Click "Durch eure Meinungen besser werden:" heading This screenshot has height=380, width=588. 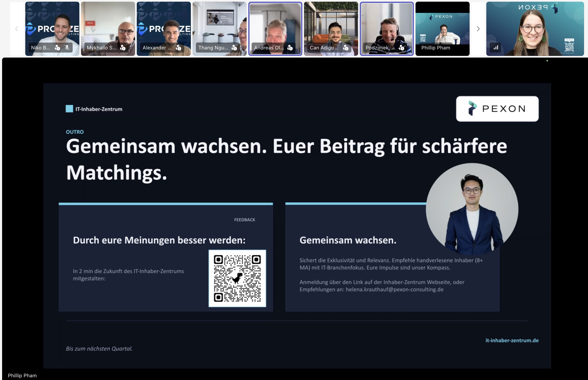159,240
